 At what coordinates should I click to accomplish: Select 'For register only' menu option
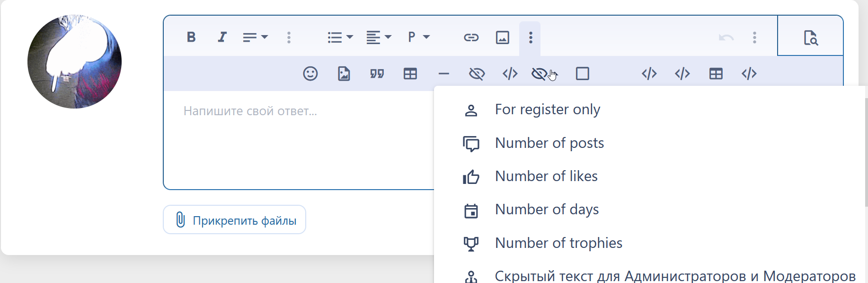coord(547,110)
